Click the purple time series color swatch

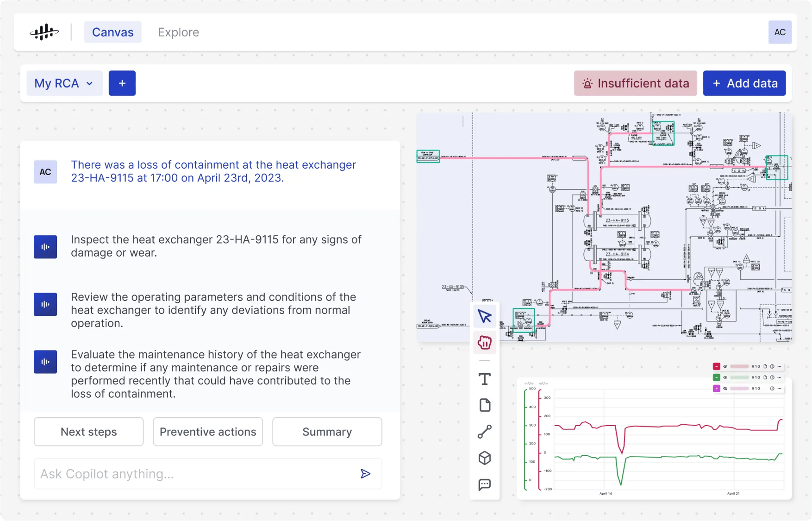point(717,389)
